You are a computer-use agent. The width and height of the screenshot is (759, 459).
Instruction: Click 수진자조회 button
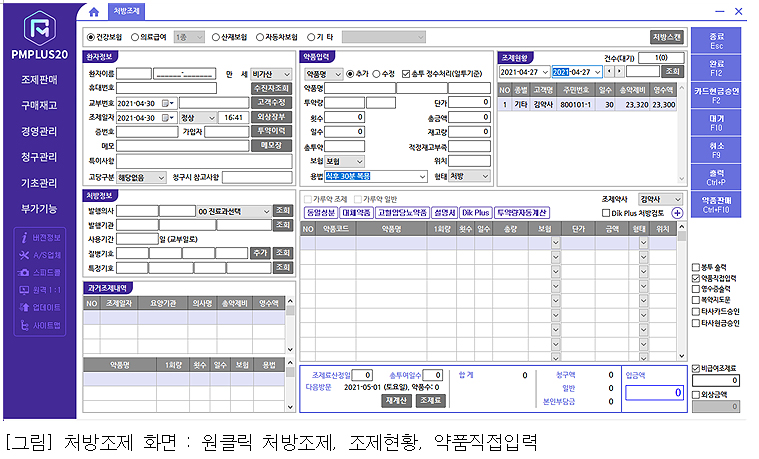pos(272,88)
